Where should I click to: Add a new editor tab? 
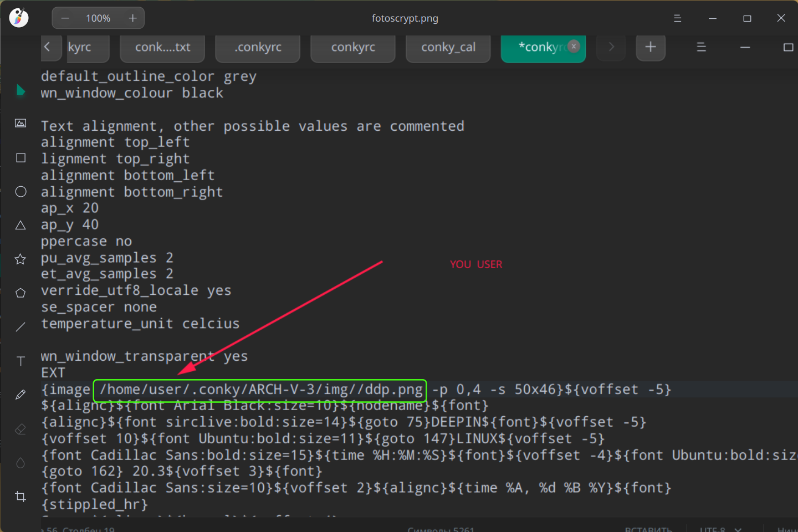[x=651, y=47]
